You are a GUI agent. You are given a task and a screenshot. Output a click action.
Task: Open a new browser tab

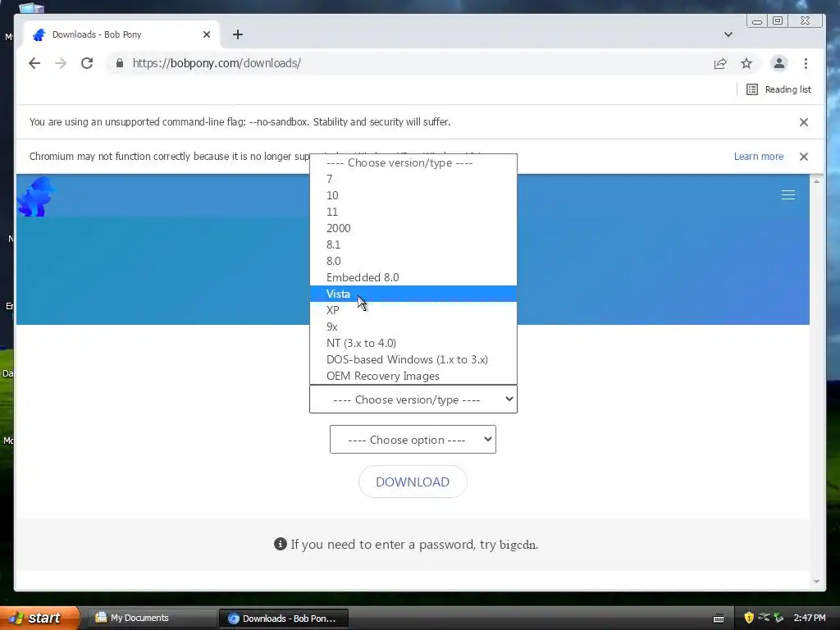point(238,34)
